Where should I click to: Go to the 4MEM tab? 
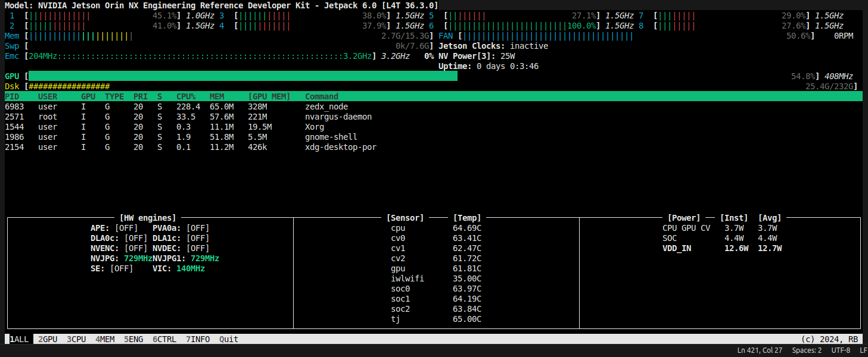point(105,339)
